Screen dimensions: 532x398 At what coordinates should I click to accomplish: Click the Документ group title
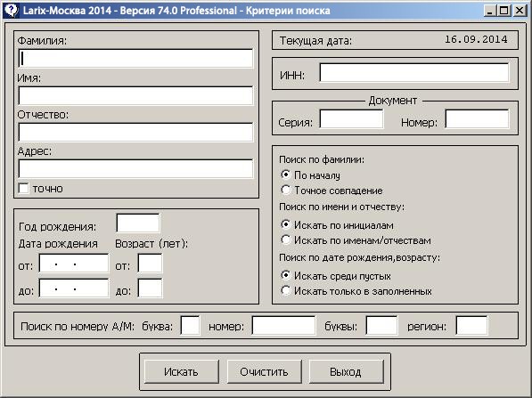coord(393,101)
